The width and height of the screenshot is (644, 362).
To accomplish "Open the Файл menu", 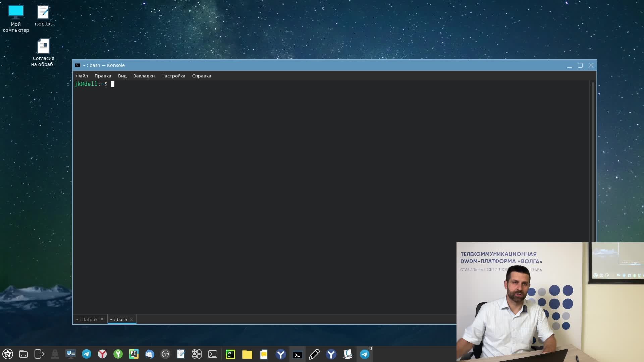I will [x=82, y=76].
